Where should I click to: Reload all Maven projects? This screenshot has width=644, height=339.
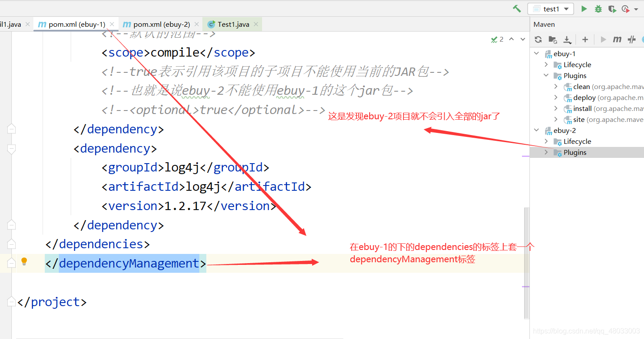pyautogui.click(x=538, y=39)
